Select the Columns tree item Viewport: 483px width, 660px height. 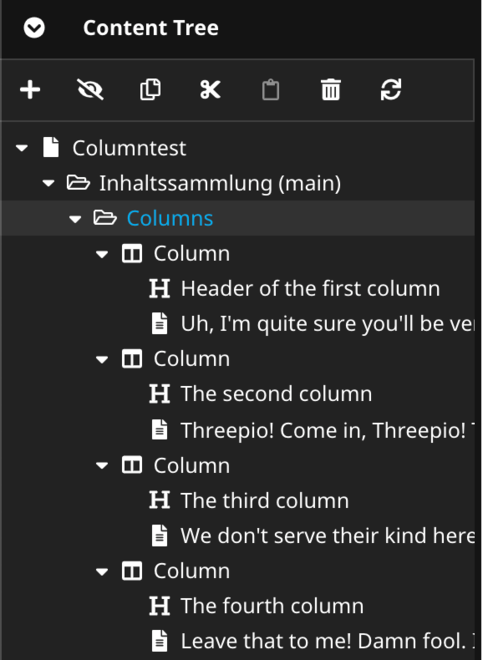[x=170, y=218]
